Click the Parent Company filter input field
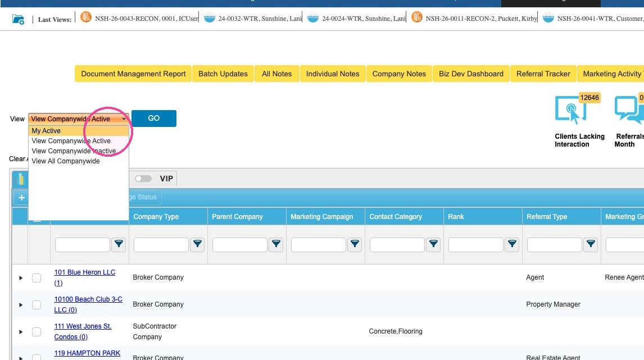Viewport: 644px width, 360px height. coord(240,245)
